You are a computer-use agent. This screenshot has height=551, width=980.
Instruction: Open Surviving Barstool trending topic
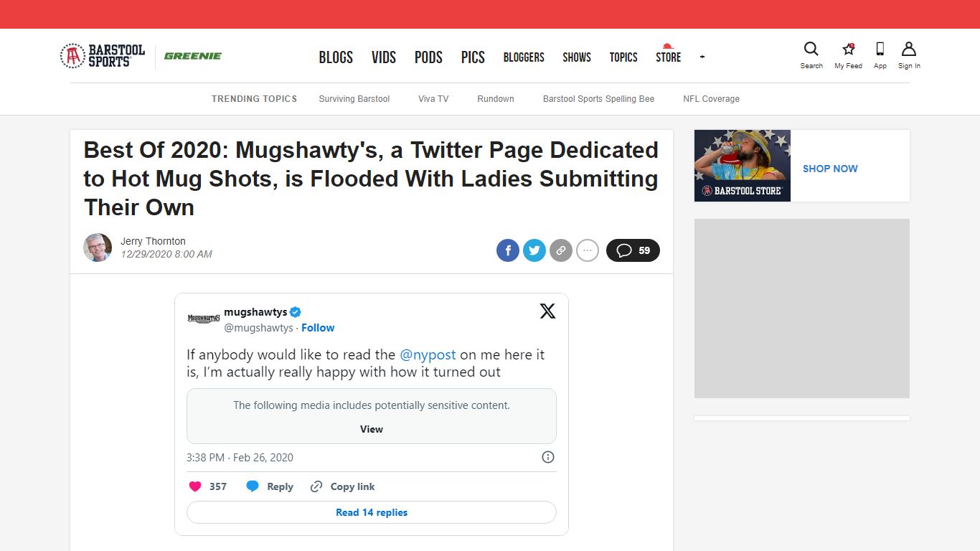354,99
